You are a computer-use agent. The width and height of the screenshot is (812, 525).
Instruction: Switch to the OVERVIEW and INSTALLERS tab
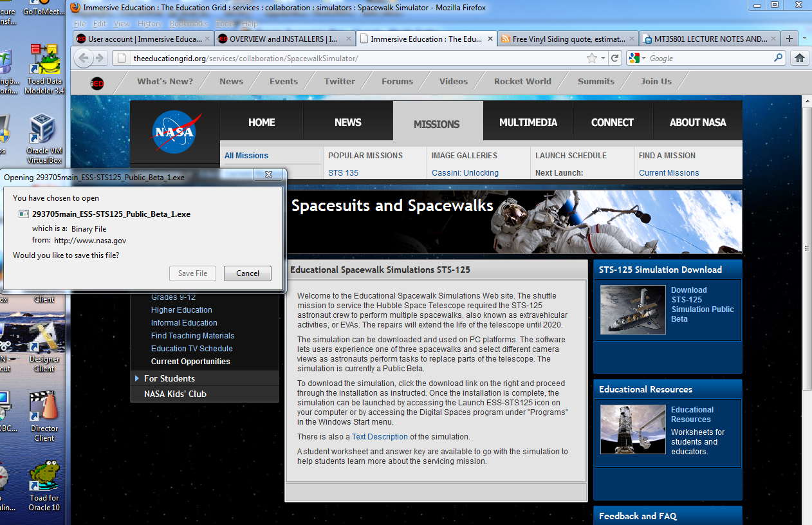[284, 39]
